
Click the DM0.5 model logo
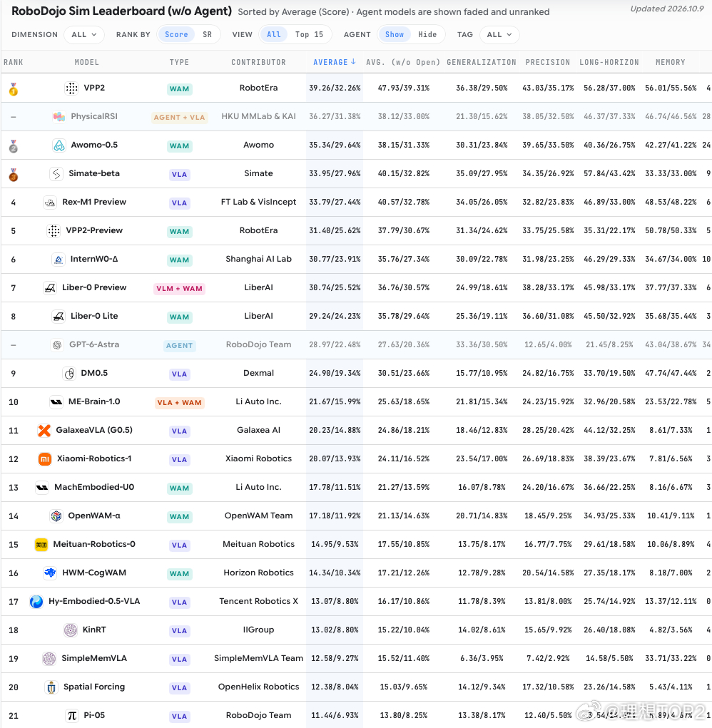(69, 374)
